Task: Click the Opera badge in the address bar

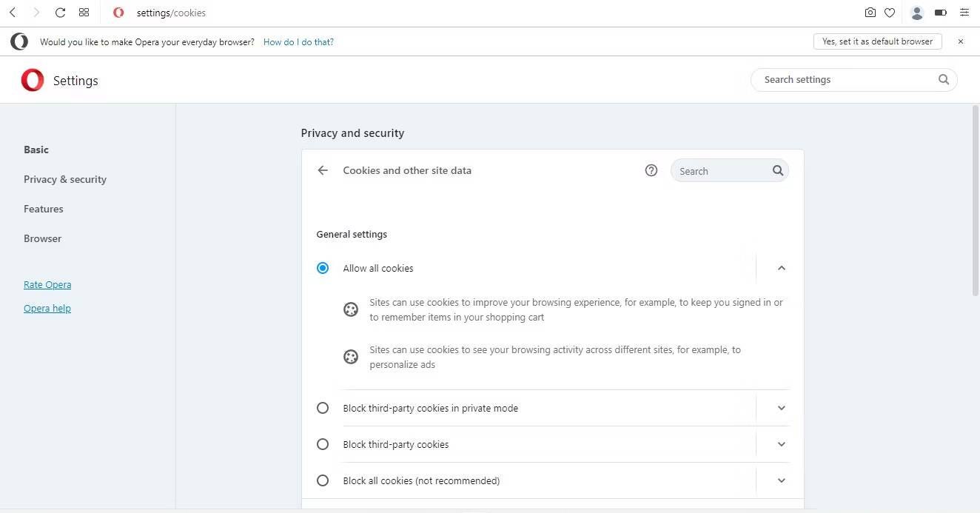Action: (x=118, y=13)
